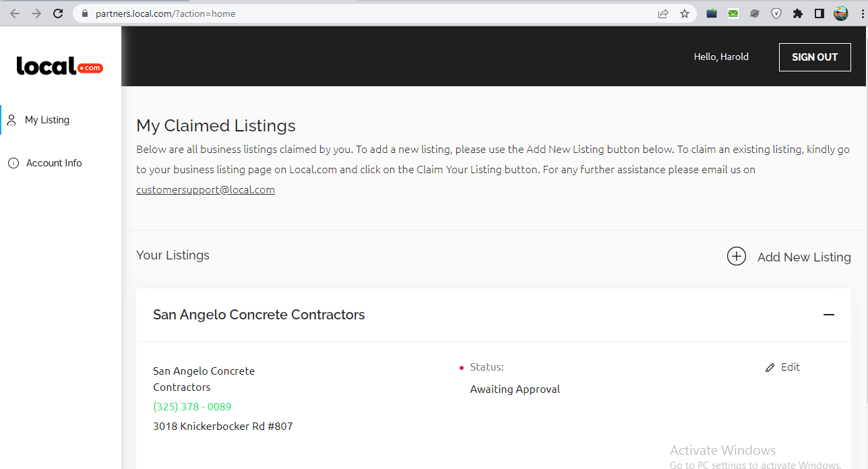Click the shield extension icon

click(x=776, y=13)
